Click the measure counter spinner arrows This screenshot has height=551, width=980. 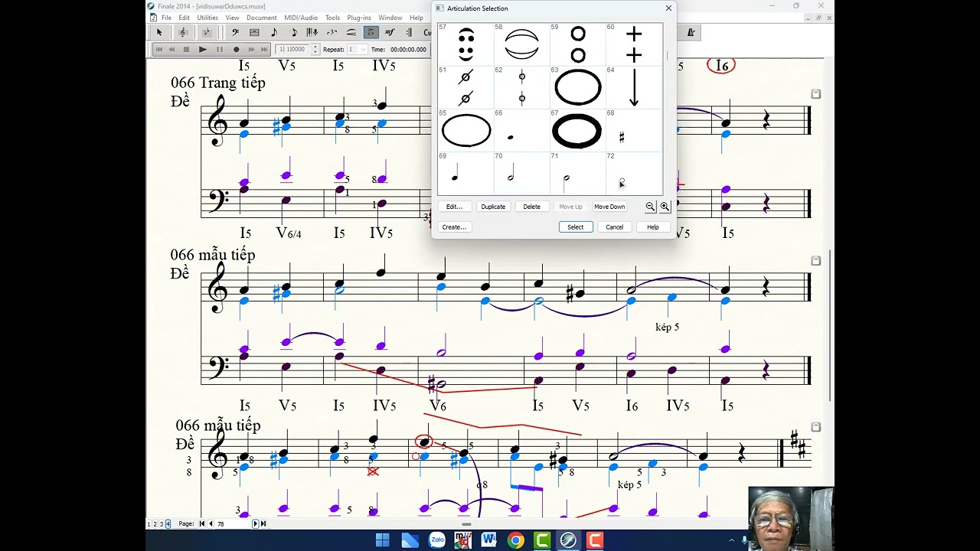(x=315, y=50)
